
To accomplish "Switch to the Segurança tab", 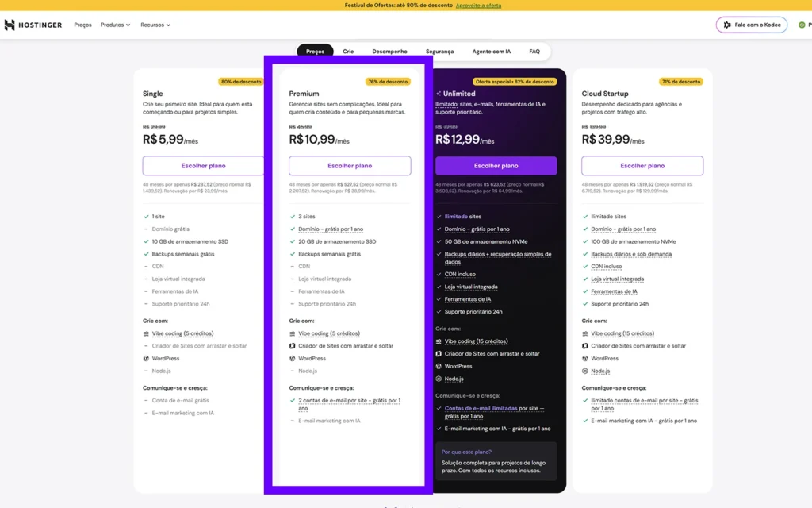I will [439, 52].
